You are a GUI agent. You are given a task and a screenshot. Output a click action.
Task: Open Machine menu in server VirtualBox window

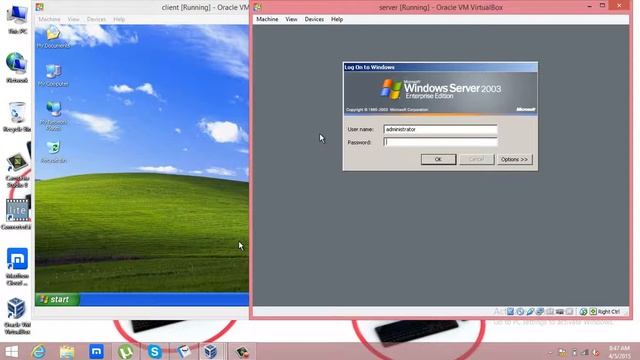[x=267, y=19]
